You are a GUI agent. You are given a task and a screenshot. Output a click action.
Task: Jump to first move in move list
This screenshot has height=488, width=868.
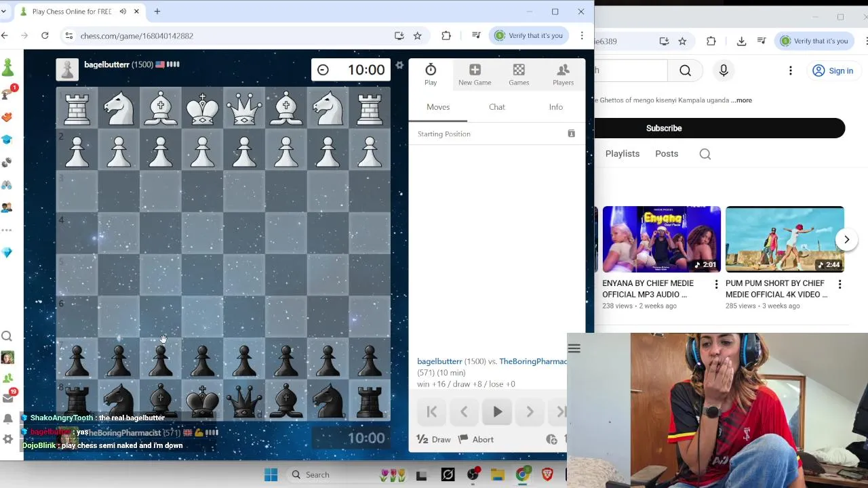point(431,411)
